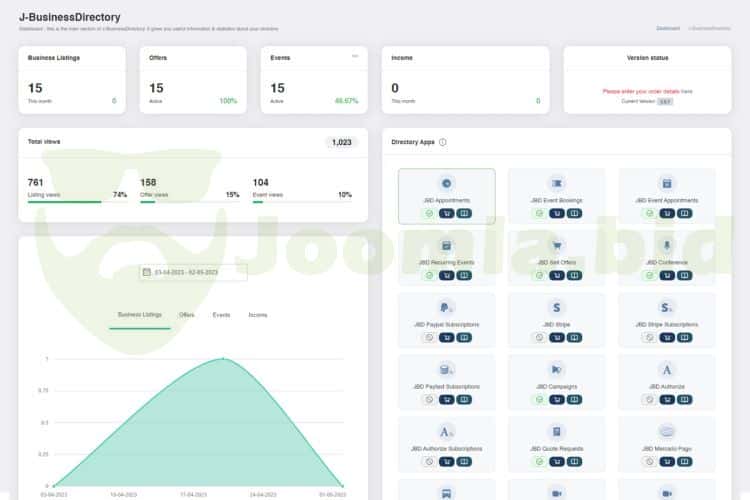Click the JBD Quote Requests icon
Viewport: 750px width, 500px height.
tap(557, 431)
